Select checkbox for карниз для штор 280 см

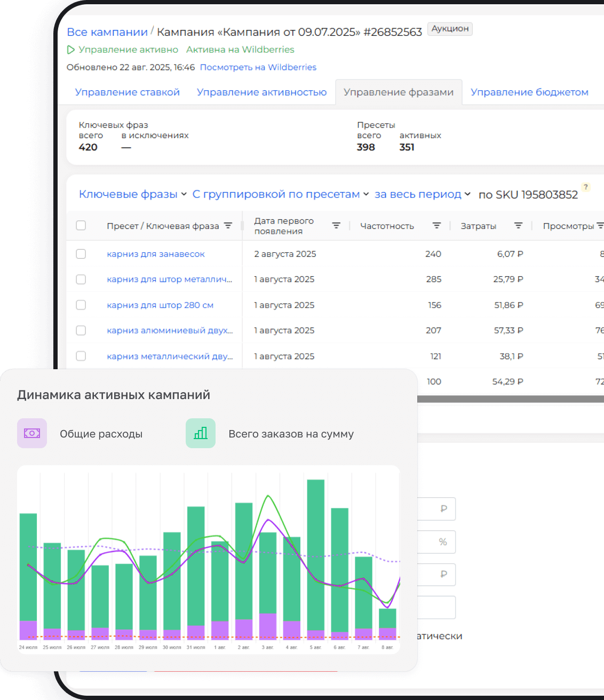pos(81,305)
